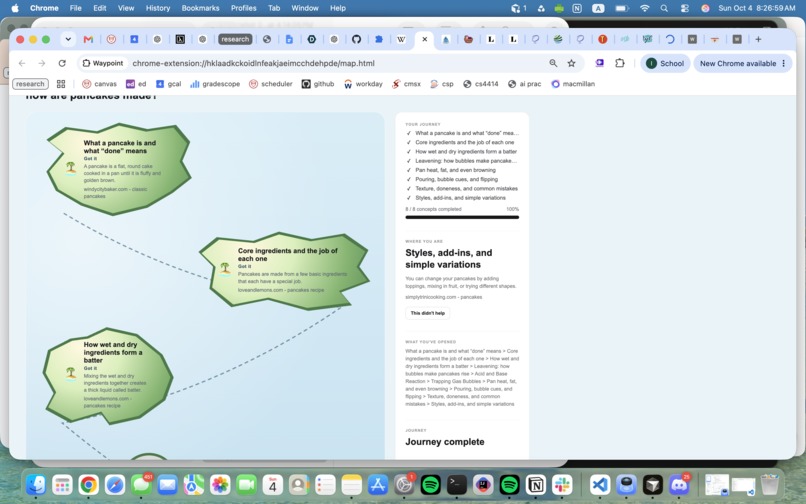
Task: Open the File menu in menu bar
Action: [x=76, y=8]
